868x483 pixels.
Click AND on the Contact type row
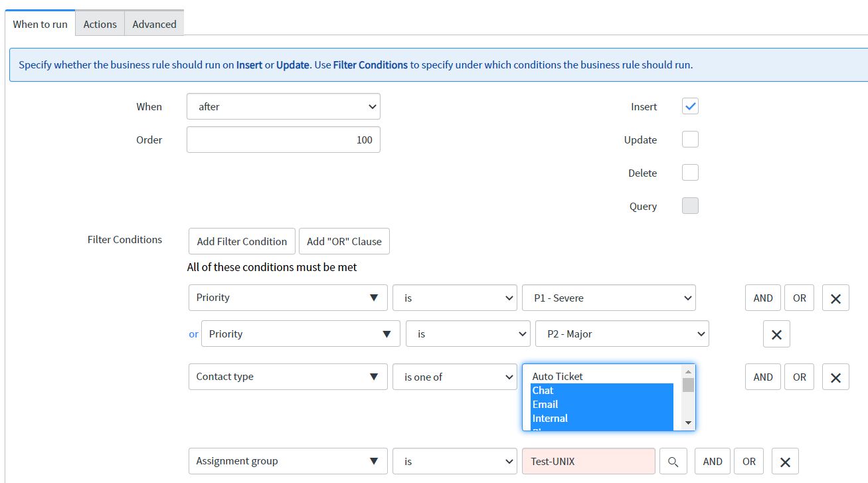pos(763,377)
